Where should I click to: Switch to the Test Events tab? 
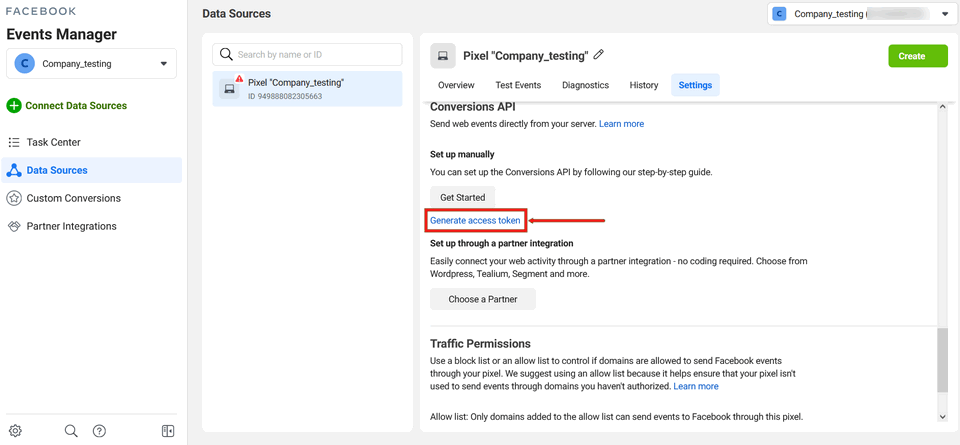518,85
